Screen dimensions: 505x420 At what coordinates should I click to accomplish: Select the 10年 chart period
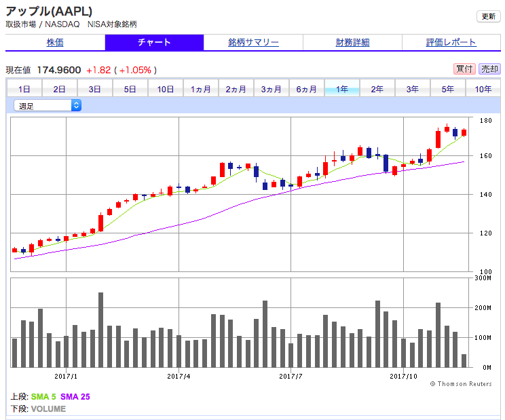pos(483,89)
